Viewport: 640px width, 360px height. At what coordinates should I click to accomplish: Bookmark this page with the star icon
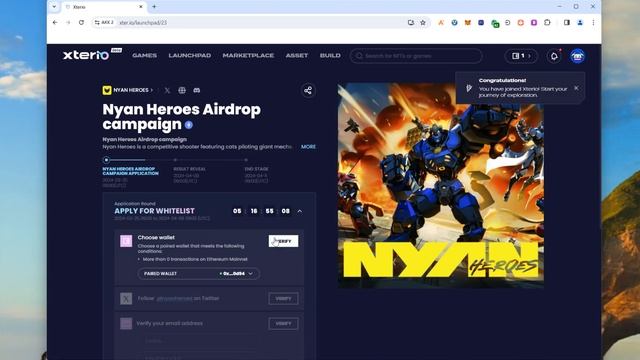coord(423,23)
